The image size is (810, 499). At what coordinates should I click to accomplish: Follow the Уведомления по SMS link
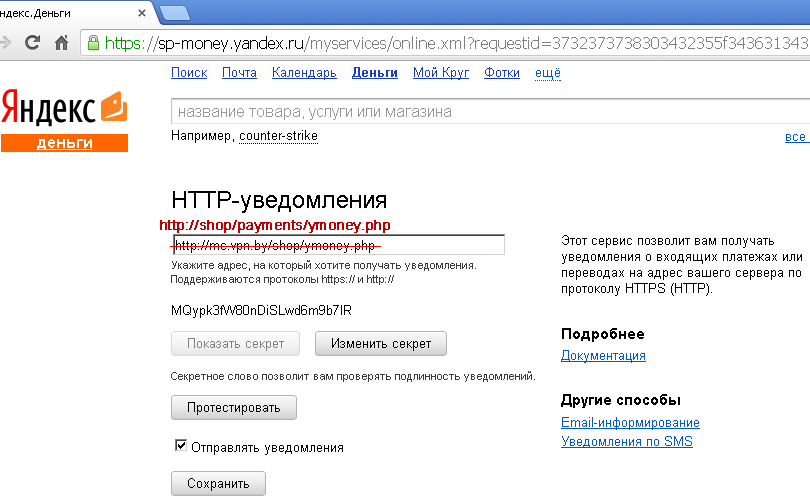pos(626,442)
